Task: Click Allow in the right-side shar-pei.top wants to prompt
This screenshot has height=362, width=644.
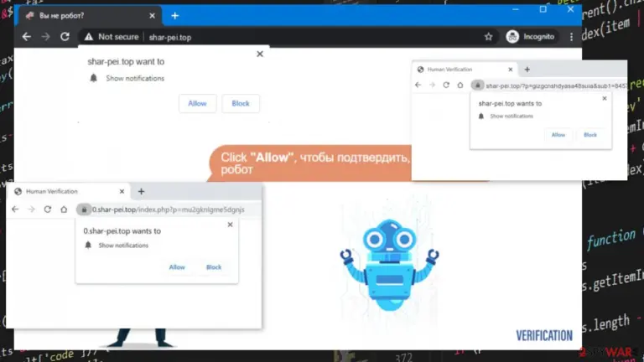Action: tap(558, 135)
